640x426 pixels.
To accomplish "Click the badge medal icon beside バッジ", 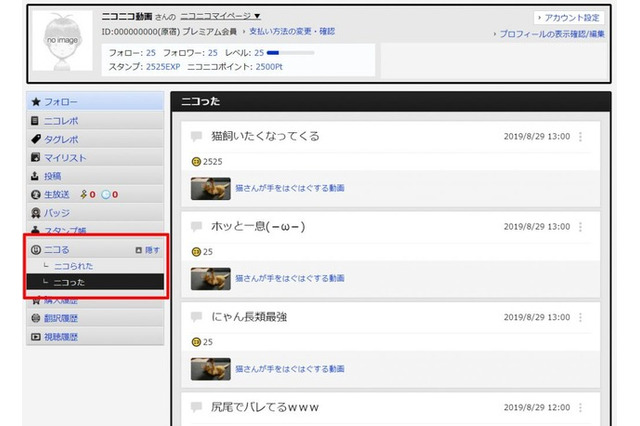I will pyautogui.click(x=36, y=213).
